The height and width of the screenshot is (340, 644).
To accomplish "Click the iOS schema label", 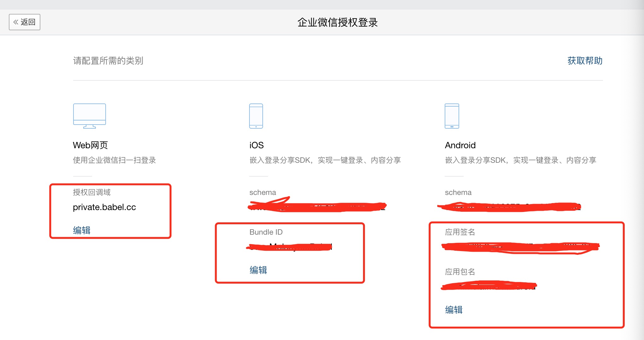I will pyautogui.click(x=263, y=192).
